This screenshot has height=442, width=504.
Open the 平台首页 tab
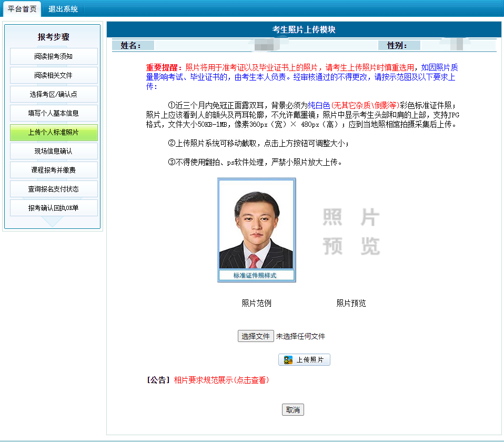pyautogui.click(x=22, y=9)
